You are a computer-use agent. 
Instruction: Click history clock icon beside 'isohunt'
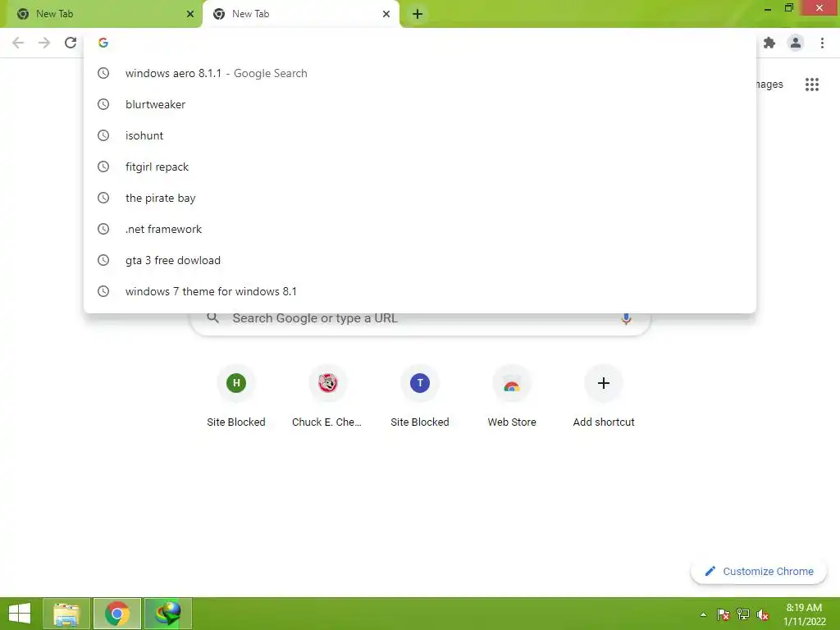(x=103, y=135)
